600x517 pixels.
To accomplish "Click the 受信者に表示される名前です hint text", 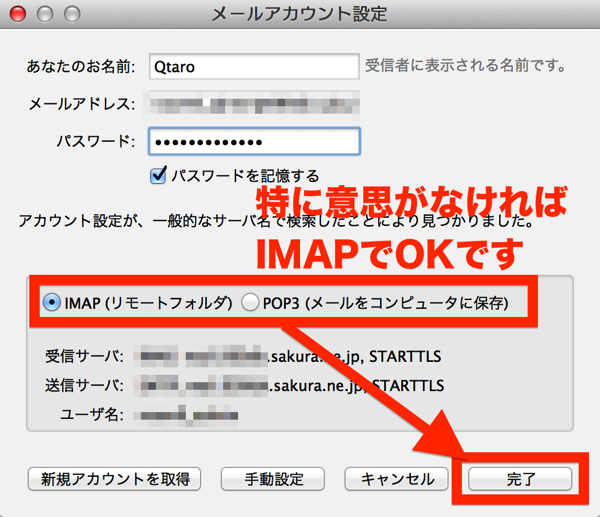I will [x=465, y=65].
